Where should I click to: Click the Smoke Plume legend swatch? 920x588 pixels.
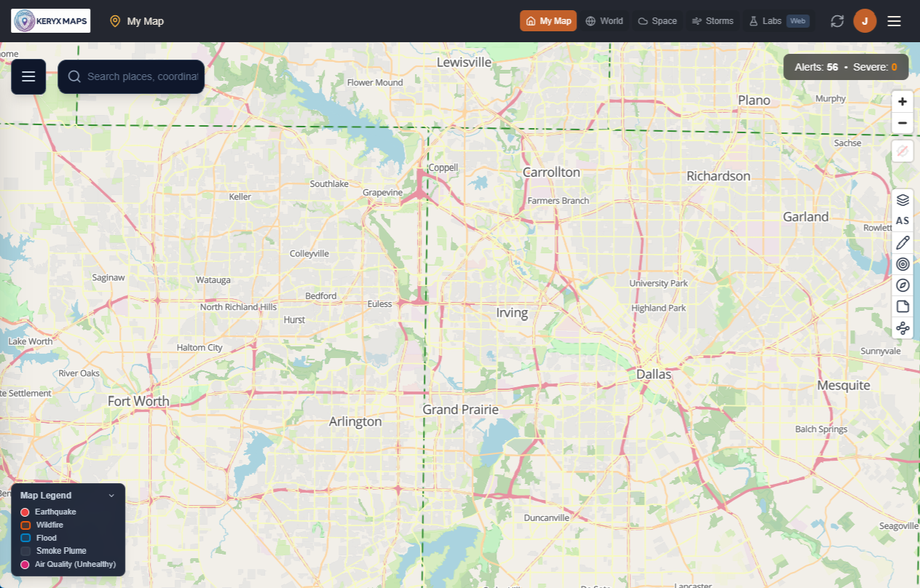tap(25, 552)
